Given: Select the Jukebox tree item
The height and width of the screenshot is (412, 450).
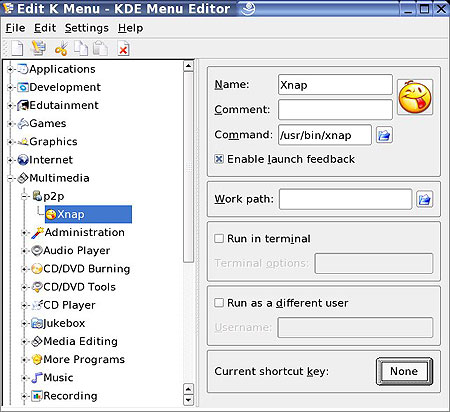Looking at the screenshot, I should click(58, 323).
